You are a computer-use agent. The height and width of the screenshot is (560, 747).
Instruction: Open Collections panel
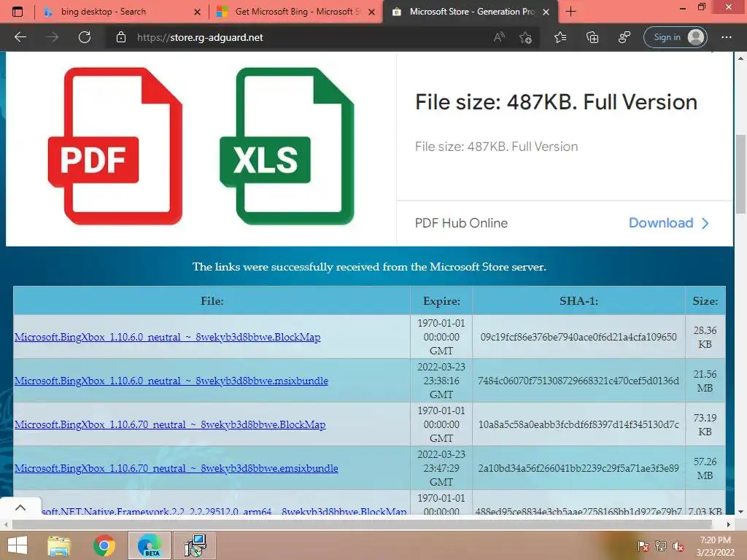(592, 37)
